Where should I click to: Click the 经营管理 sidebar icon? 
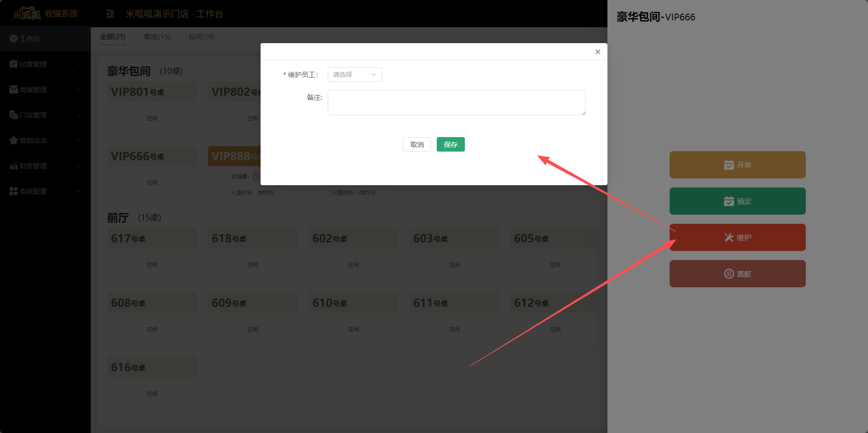tap(13, 64)
